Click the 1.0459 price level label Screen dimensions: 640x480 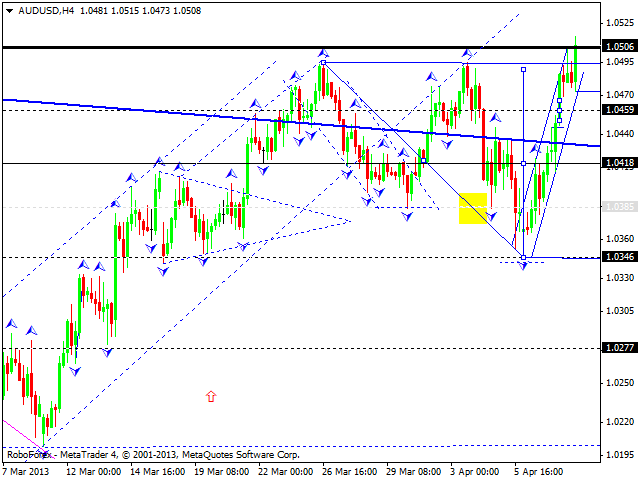pos(619,109)
